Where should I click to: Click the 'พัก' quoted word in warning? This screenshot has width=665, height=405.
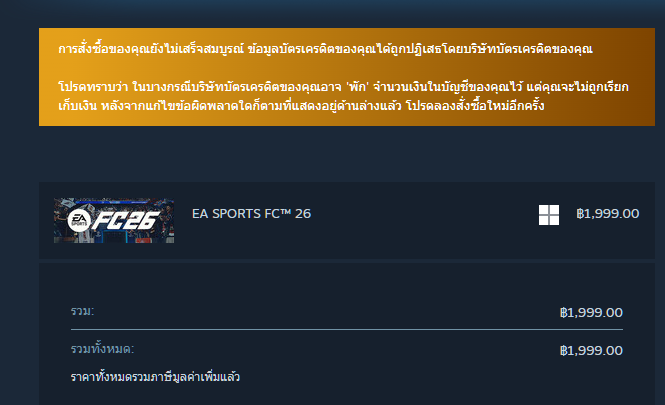(x=357, y=87)
